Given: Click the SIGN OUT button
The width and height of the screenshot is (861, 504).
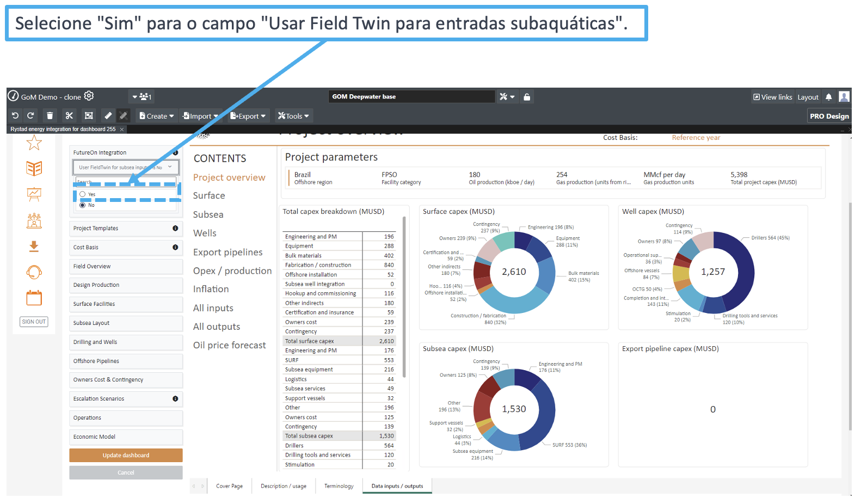Looking at the screenshot, I should (34, 322).
